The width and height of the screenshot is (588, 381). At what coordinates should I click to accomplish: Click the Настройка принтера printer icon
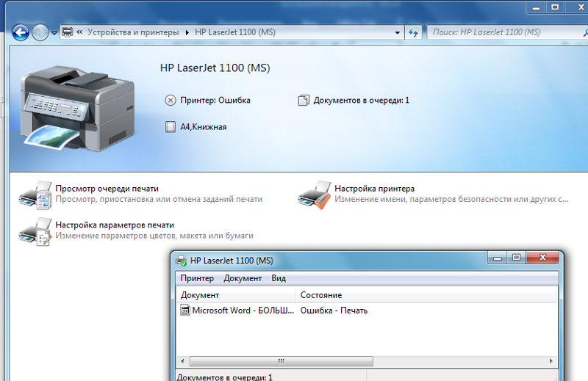click(315, 195)
